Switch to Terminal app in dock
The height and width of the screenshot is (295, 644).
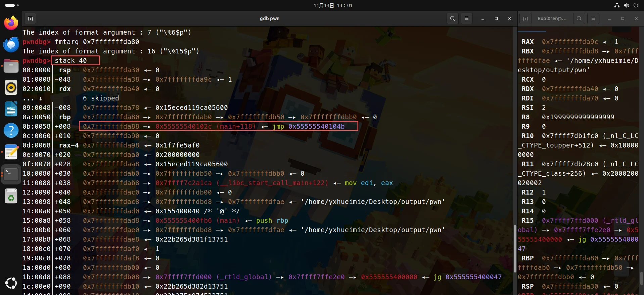click(x=11, y=174)
